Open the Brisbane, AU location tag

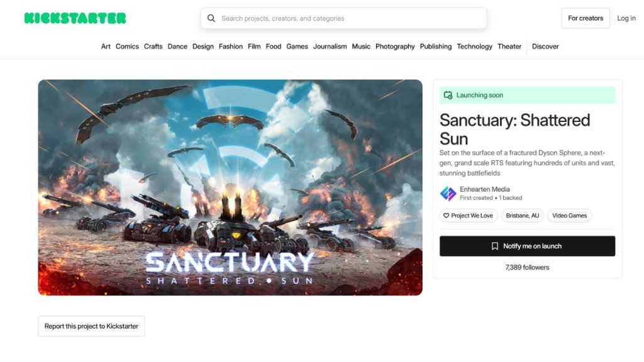pyautogui.click(x=523, y=216)
